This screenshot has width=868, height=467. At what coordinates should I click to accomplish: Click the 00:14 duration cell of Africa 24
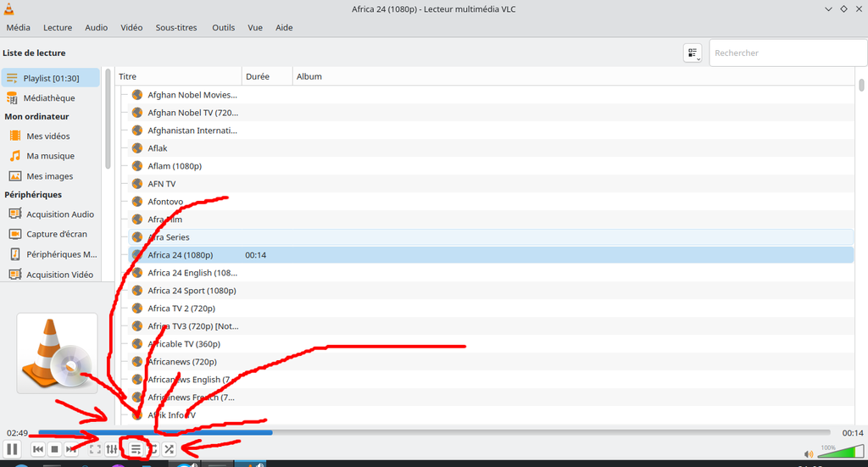pos(256,255)
